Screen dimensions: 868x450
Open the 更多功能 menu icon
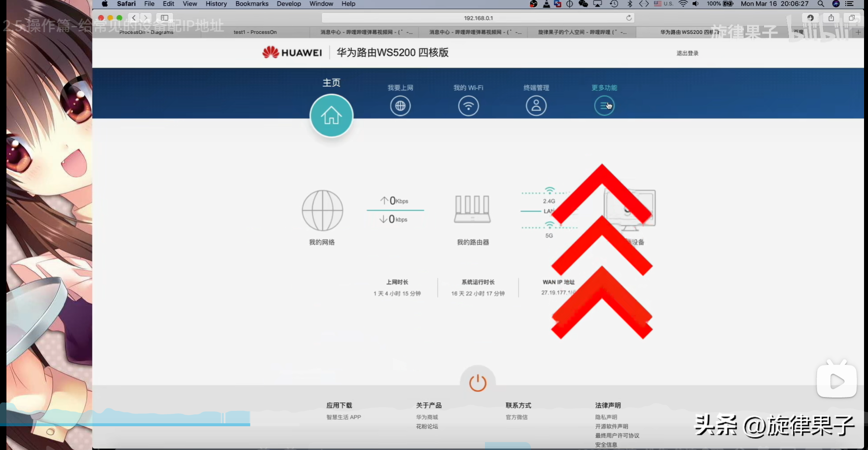coord(604,106)
